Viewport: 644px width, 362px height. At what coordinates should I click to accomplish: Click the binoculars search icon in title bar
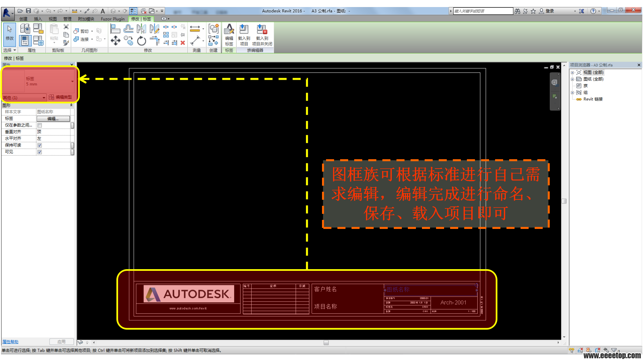[518, 11]
